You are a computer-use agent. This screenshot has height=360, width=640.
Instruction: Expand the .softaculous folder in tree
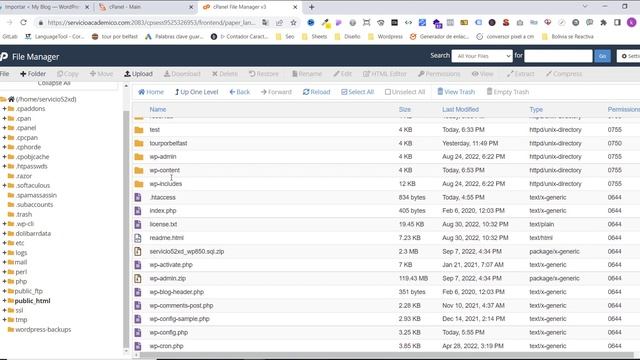4,186
